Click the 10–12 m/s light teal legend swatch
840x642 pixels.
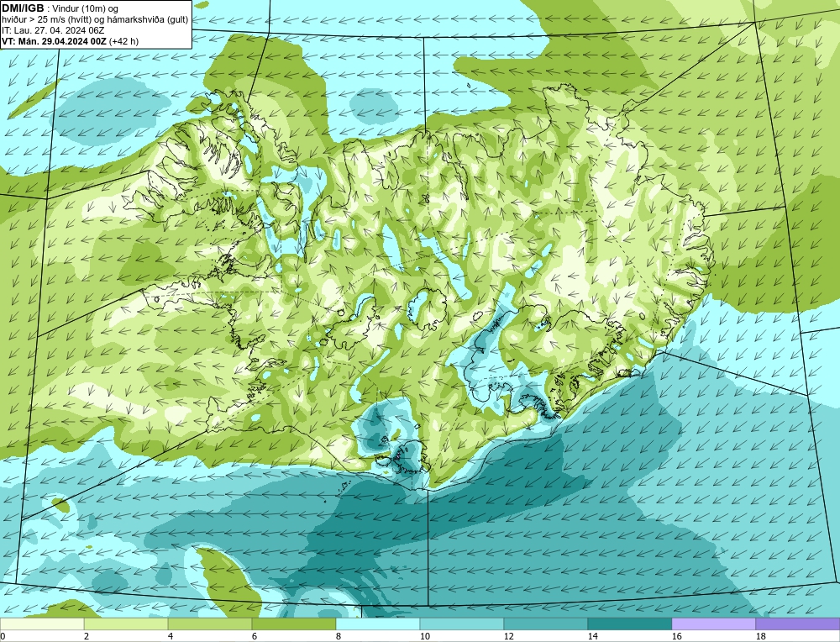tap(462, 624)
